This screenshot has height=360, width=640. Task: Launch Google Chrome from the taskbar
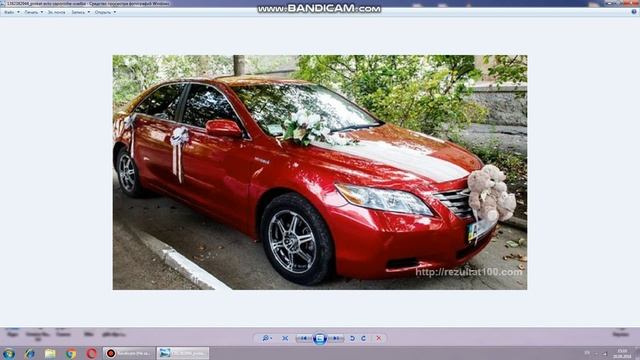[71, 353]
